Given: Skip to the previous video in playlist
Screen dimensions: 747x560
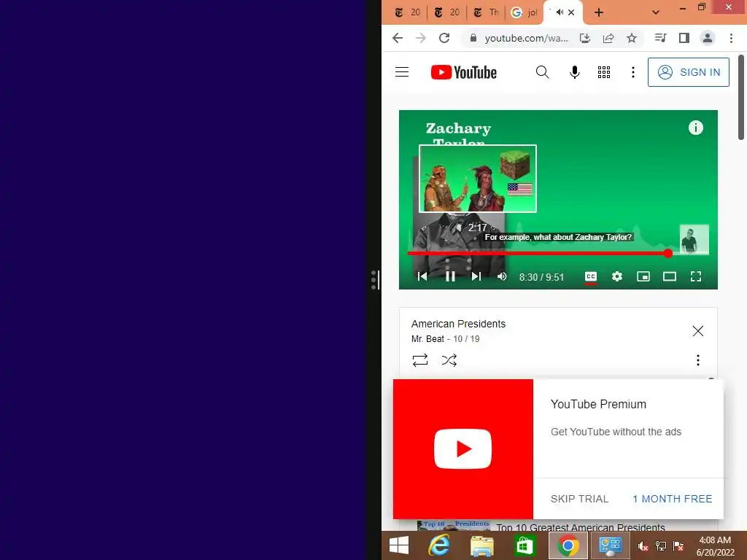Looking at the screenshot, I should point(422,276).
